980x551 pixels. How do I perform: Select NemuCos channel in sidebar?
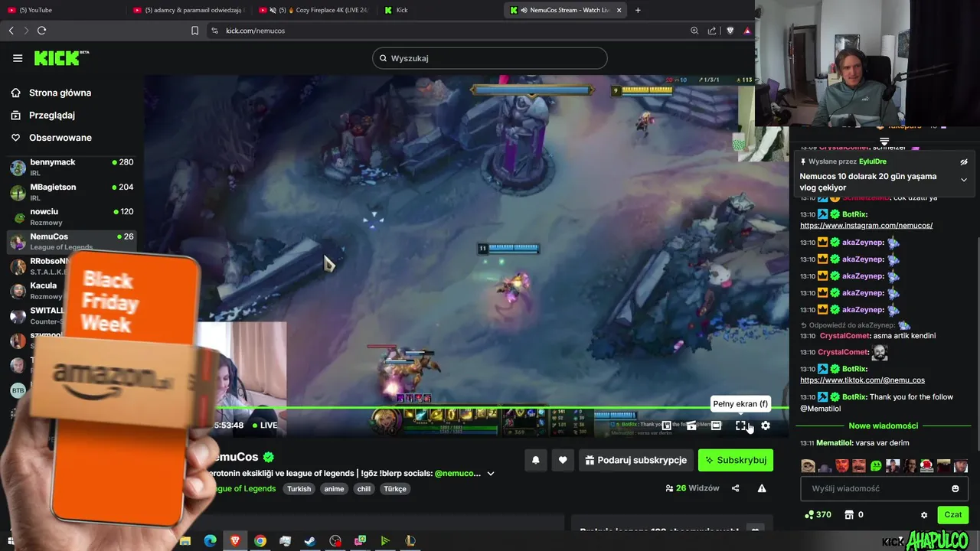71,241
